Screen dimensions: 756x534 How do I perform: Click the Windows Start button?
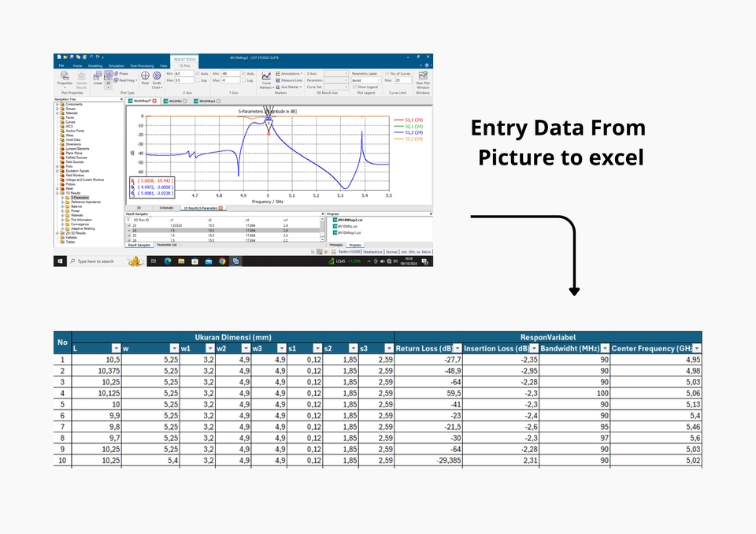[x=59, y=261]
